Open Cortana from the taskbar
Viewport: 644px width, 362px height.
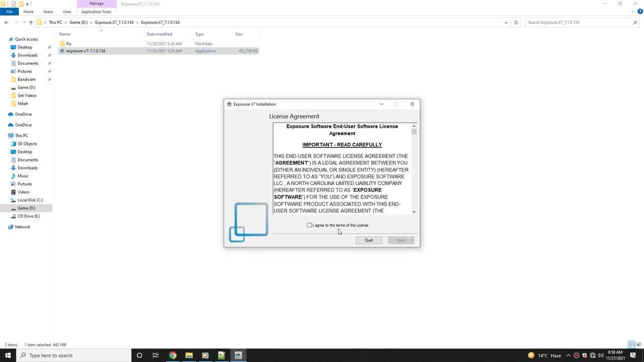139,355
